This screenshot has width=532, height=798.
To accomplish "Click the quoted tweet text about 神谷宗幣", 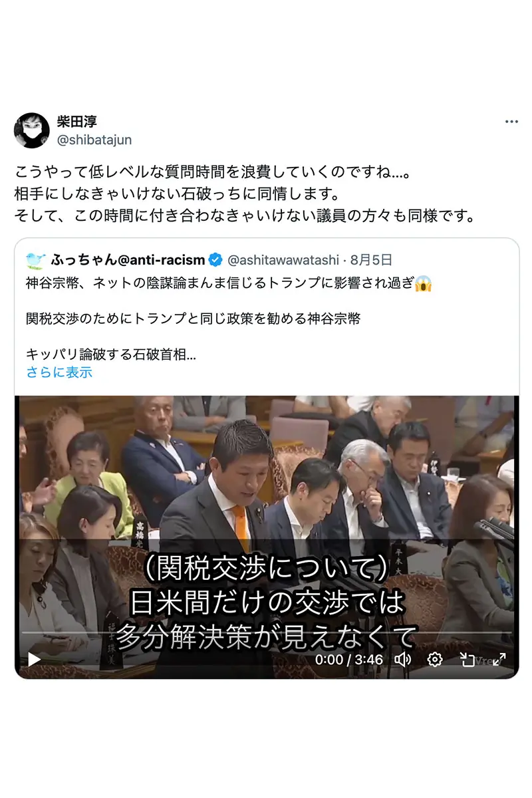I will click(x=229, y=319).
